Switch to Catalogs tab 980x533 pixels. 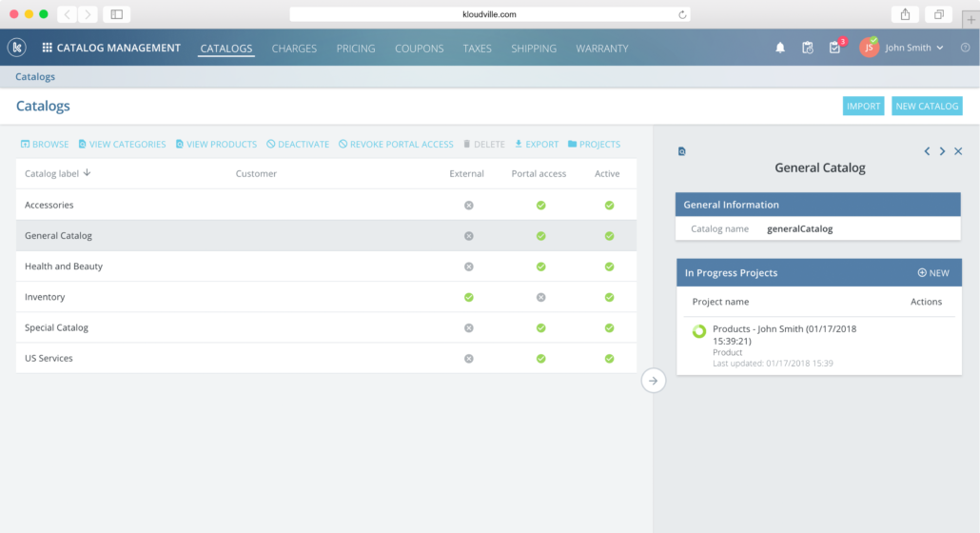(x=226, y=49)
